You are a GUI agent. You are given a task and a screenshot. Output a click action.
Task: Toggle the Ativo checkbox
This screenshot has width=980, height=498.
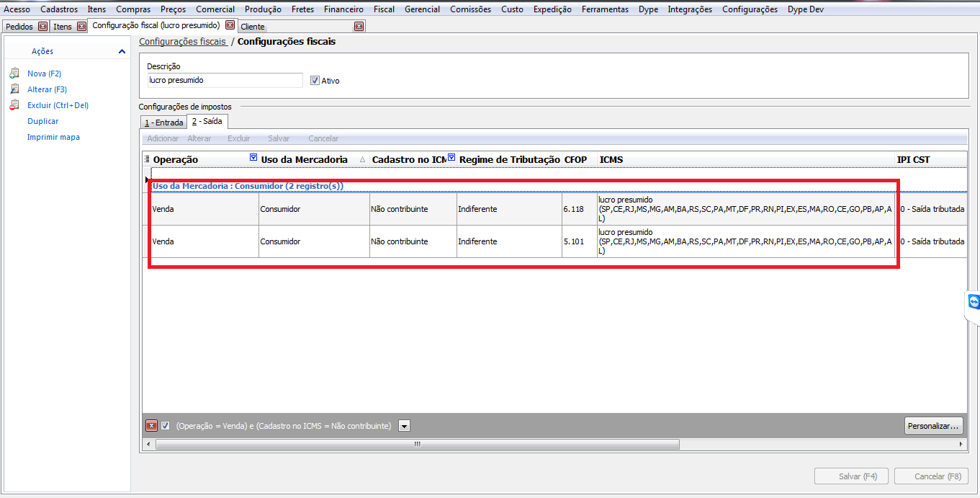tap(315, 81)
